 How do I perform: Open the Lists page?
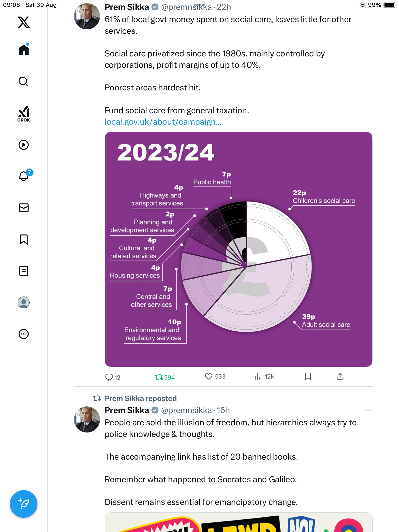pyautogui.click(x=24, y=271)
